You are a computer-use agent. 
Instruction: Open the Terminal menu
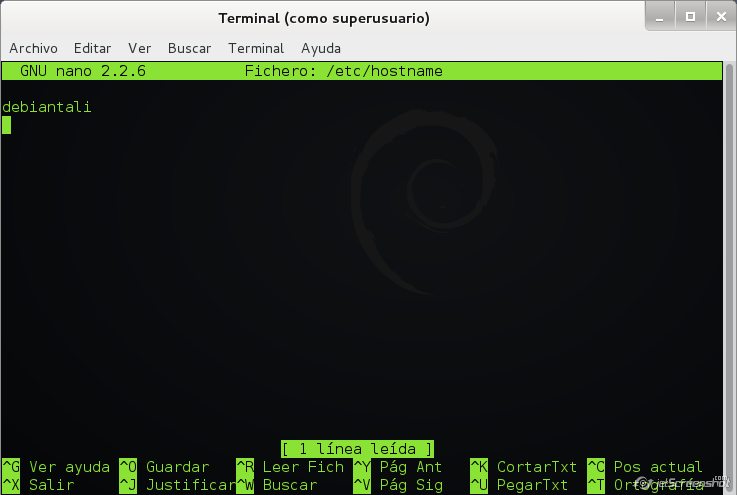pyautogui.click(x=256, y=48)
